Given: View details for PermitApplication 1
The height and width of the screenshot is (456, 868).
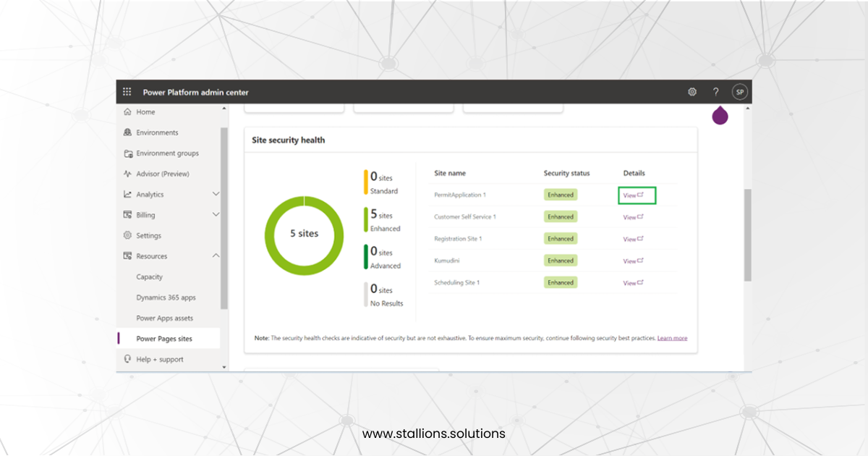Looking at the screenshot, I should [x=634, y=195].
